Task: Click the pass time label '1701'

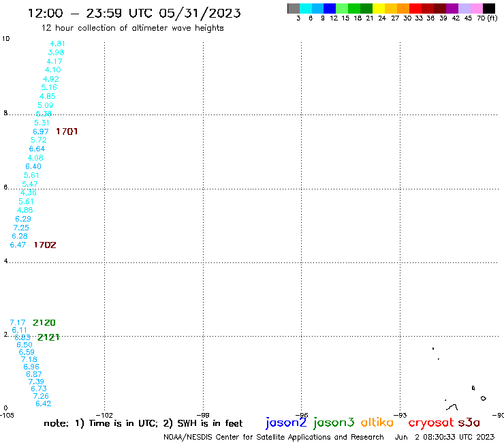Action: (x=67, y=132)
